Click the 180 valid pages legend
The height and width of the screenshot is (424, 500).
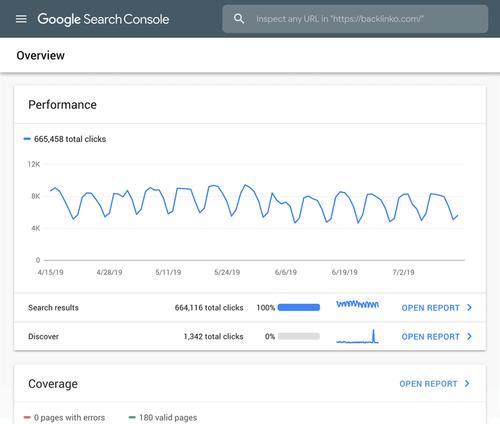coord(163,417)
